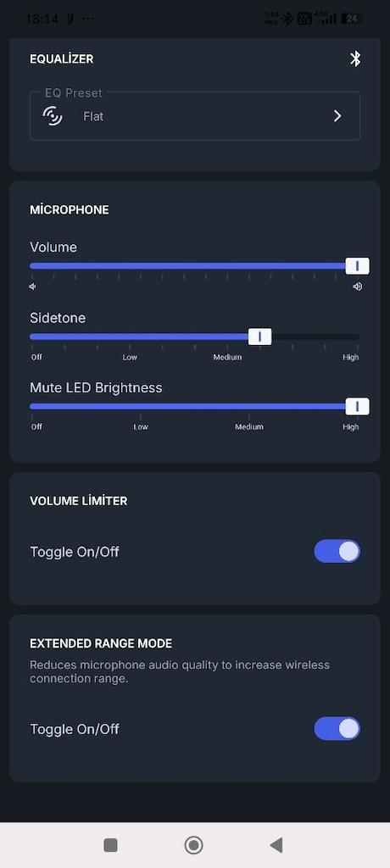Viewport: 390px width, 868px height.
Task: Tap the battery indicator in status bar
Action: (x=352, y=19)
